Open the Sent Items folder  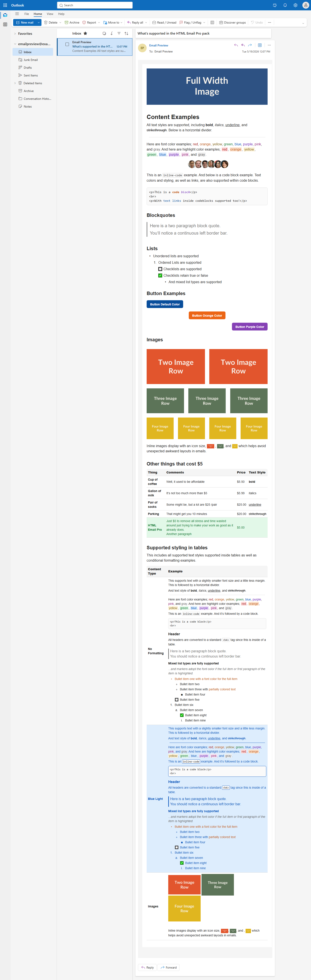tap(33, 75)
